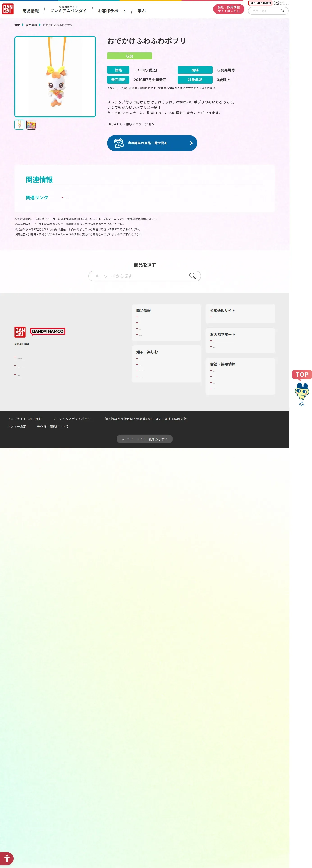This screenshot has height=868, width=312.
Task: Click the 玩具売場等 text
Action: [226, 70]
